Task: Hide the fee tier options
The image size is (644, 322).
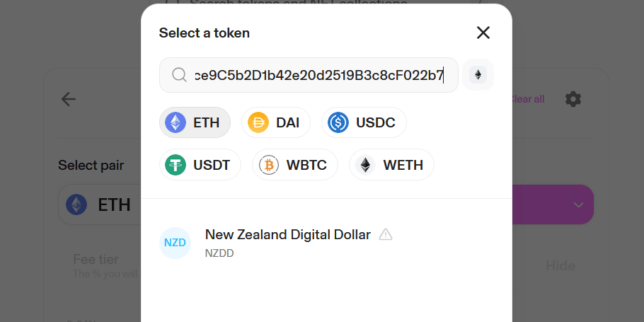Action: tap(560, 265)
